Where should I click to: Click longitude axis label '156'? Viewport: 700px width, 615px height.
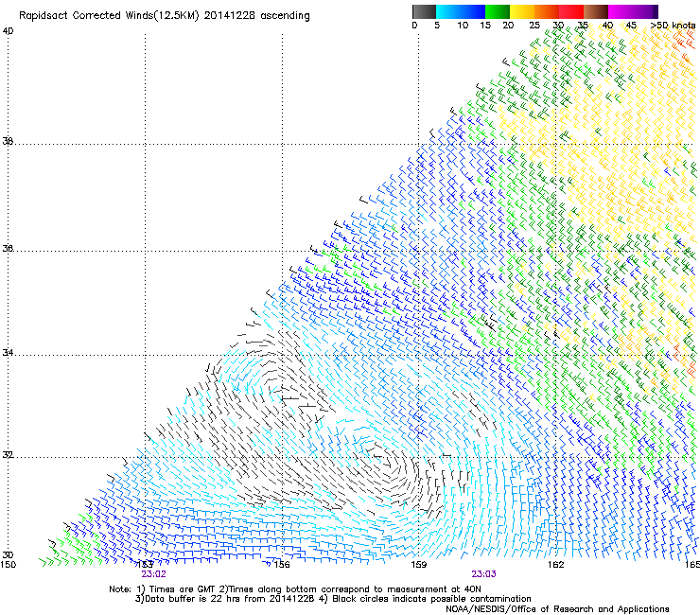click(x=282, y=565)
